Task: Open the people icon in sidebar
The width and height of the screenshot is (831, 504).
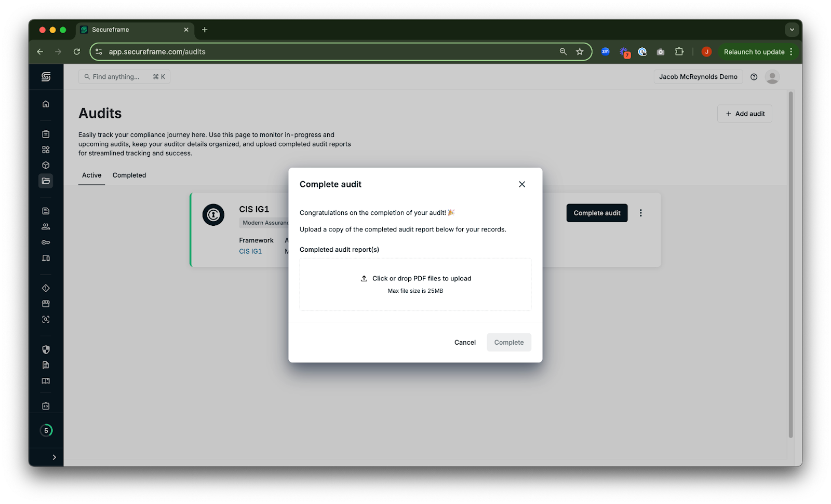Action: pos(46,226)
